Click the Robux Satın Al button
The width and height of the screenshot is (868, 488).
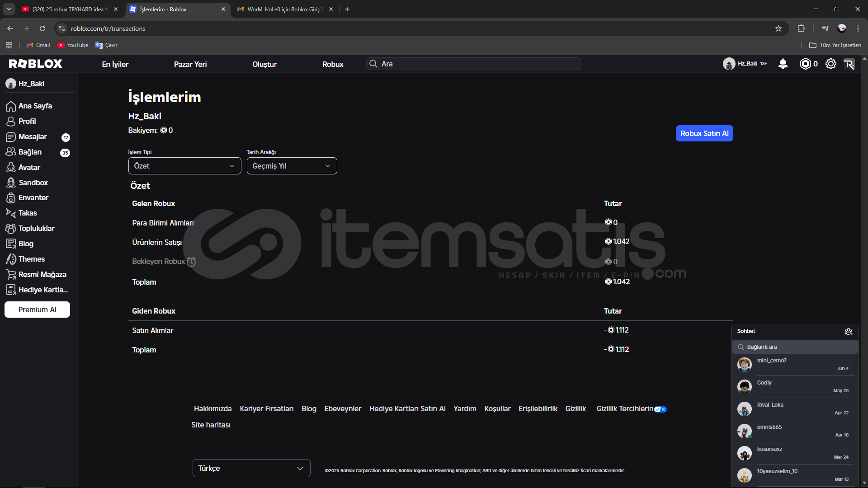pos(704,133)
